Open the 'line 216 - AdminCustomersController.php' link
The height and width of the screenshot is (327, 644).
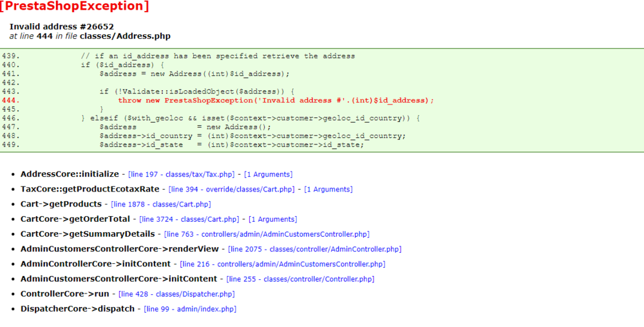283,264
